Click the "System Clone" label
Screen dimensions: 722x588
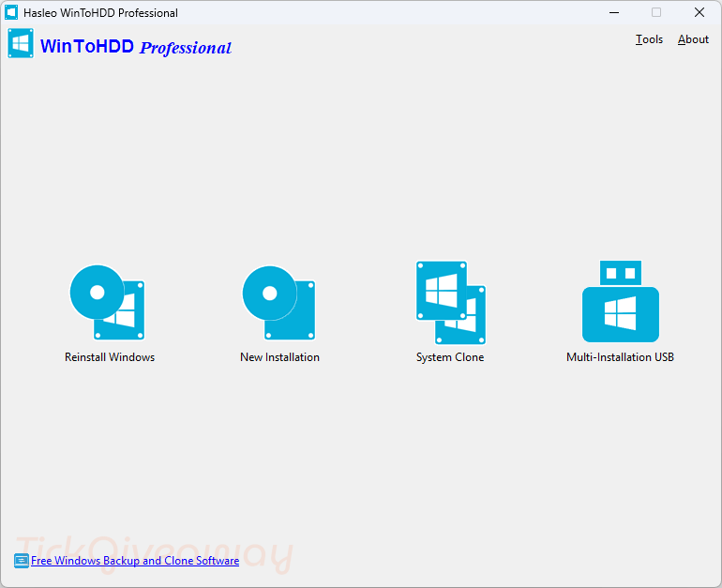(x=450, y=357)
